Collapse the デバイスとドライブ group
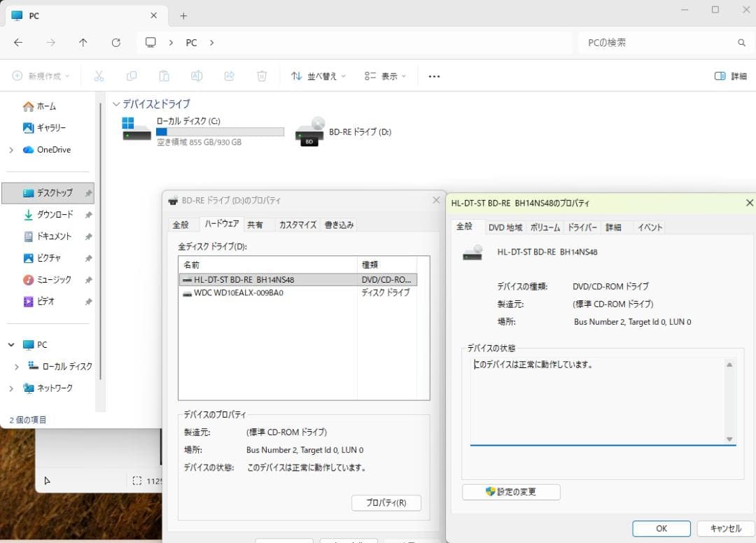Image resolution: width=756 pixels, height=543 pixels. click(x=116, y=104)
